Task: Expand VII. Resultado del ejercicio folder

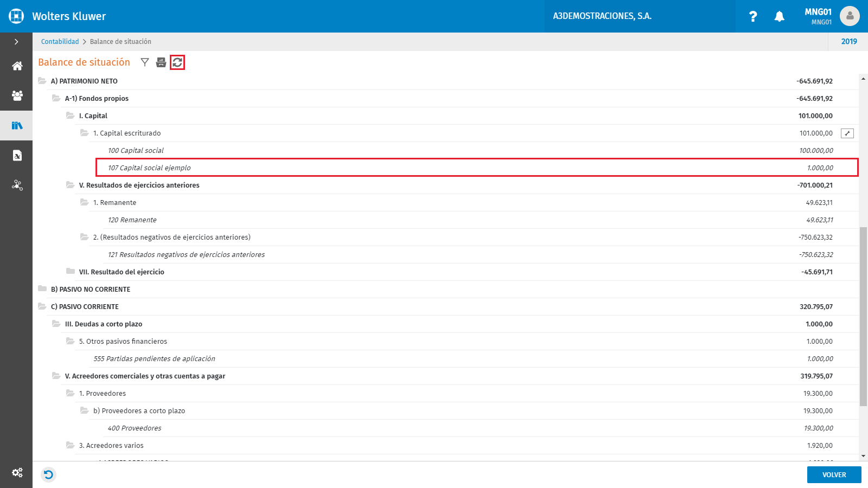Action: [71, 271]
